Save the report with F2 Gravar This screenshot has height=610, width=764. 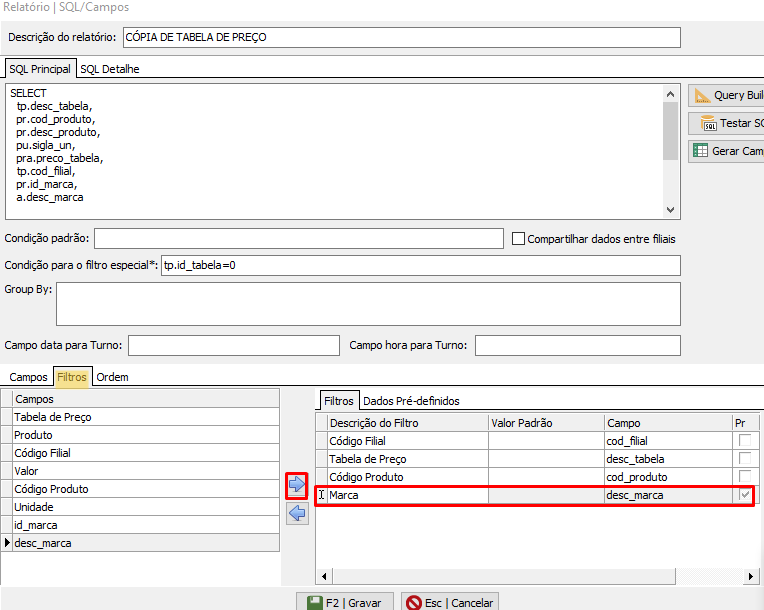(345, 602)
